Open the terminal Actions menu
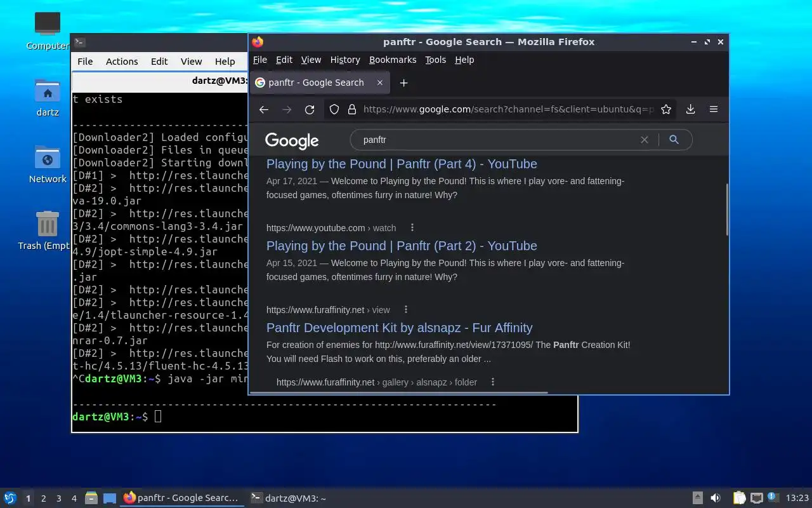The image size is (812, 508). 122,62
